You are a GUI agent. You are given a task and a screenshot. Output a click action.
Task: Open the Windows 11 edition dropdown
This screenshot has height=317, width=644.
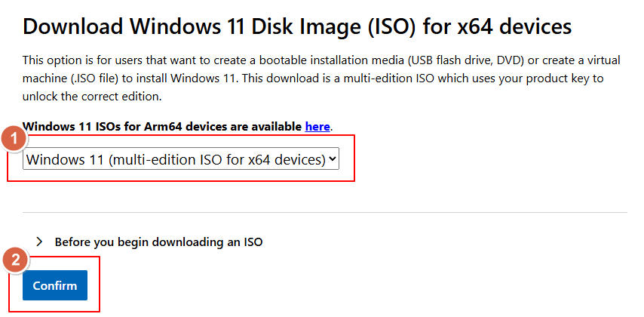181,159
